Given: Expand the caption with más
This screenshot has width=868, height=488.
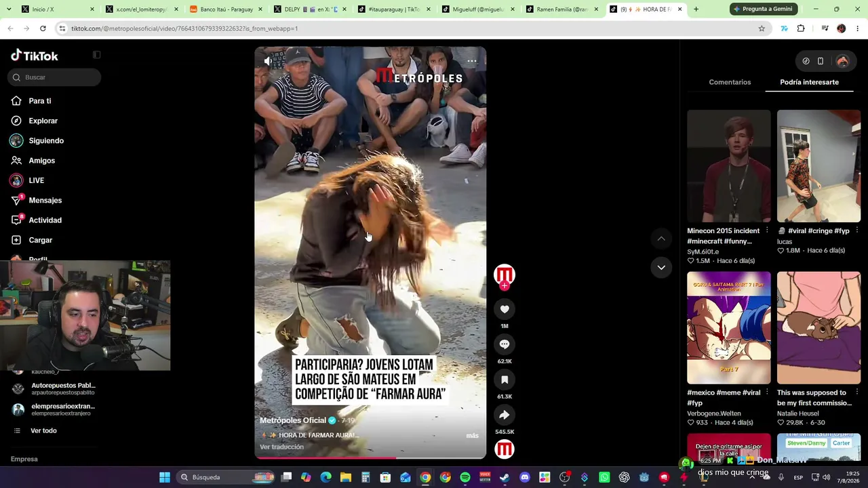Looking at the screenshot, I should click(x=473, y=435).
